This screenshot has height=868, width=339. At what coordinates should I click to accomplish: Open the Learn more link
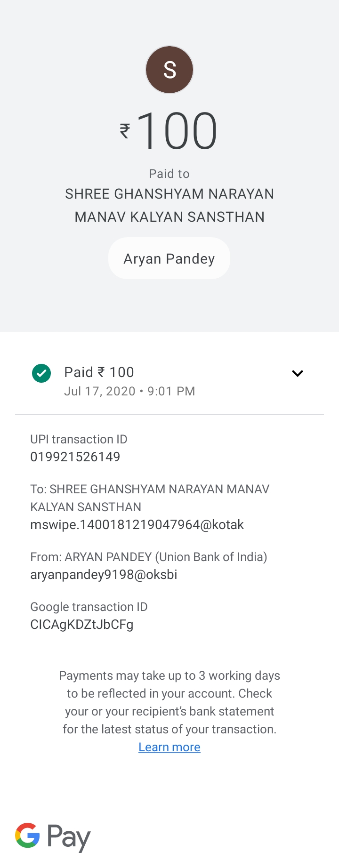coord(169,747)
